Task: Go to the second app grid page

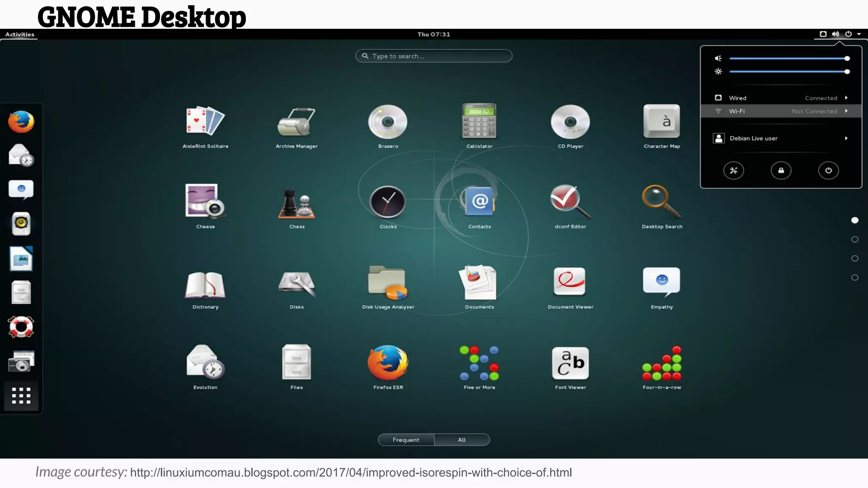Action: [855, 239]
